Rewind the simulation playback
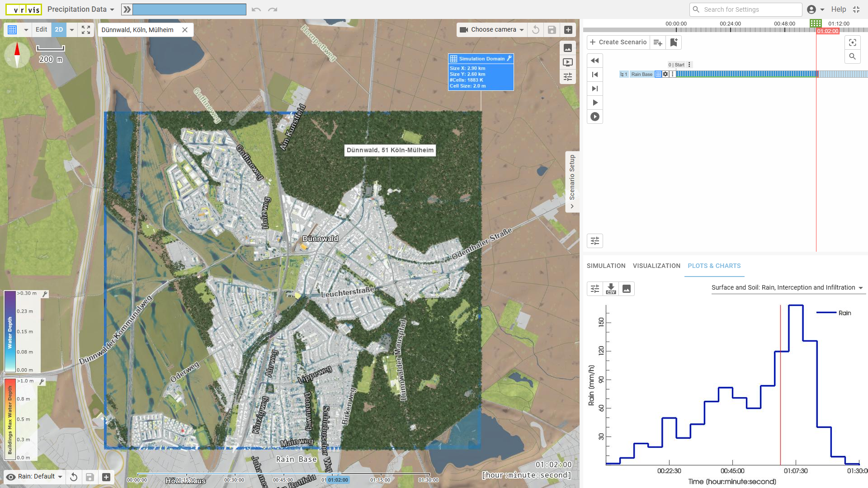 point(595,61)
